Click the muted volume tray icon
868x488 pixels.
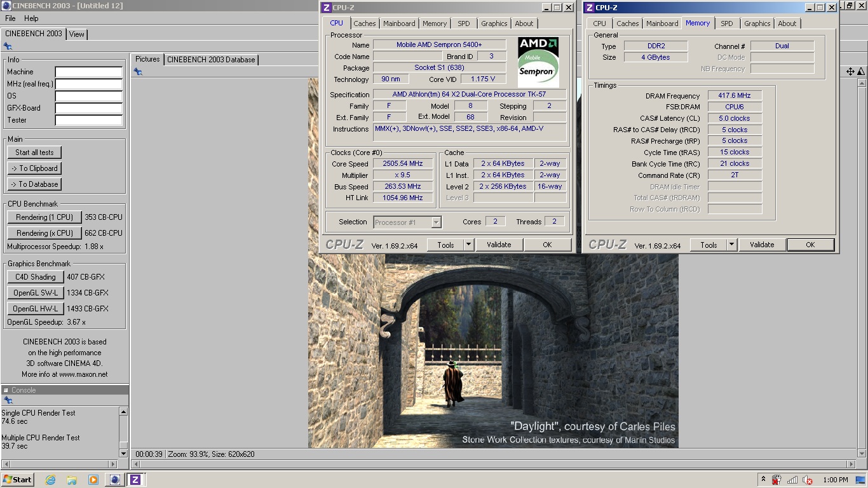click(808, 480)
